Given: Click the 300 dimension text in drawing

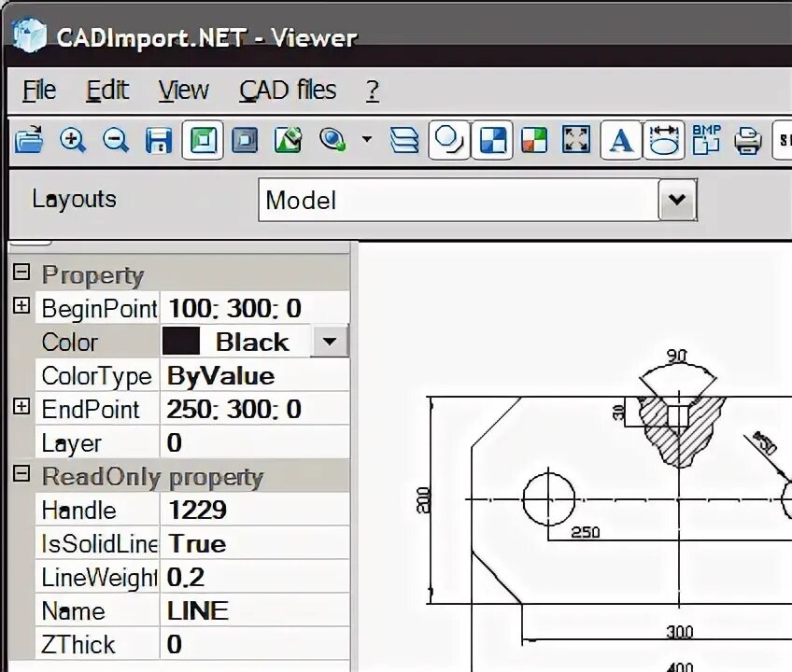Looking at the screenshot, I should [679, 632].
